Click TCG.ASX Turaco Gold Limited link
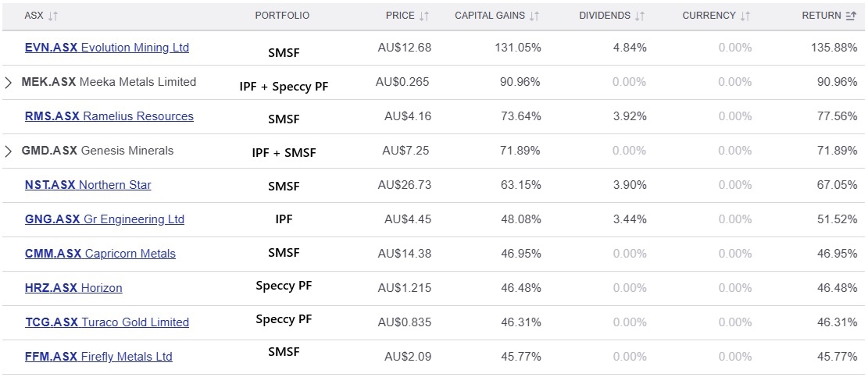 coord(106,322)
